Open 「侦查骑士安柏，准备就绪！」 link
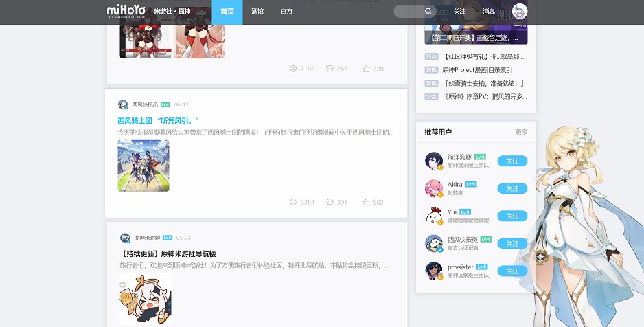 (x=484, y=83)
